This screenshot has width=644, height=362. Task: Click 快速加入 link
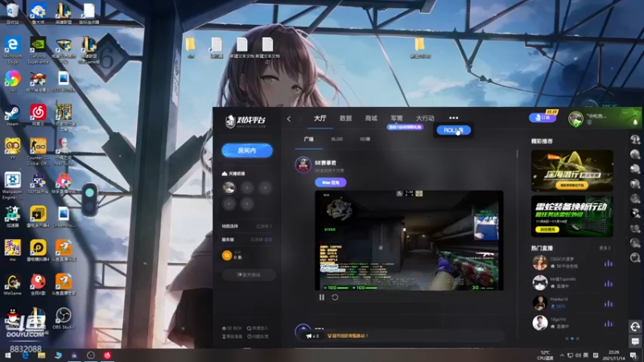[258, 328]
